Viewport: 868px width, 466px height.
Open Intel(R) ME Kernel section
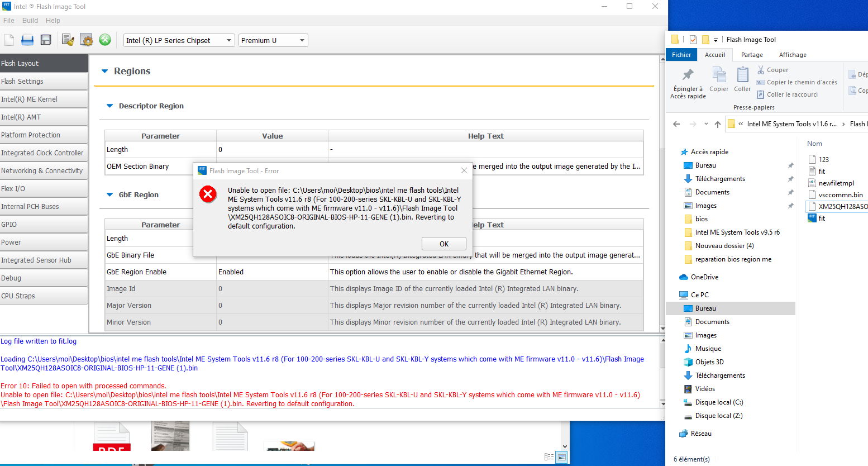click(x=44, y=99)
